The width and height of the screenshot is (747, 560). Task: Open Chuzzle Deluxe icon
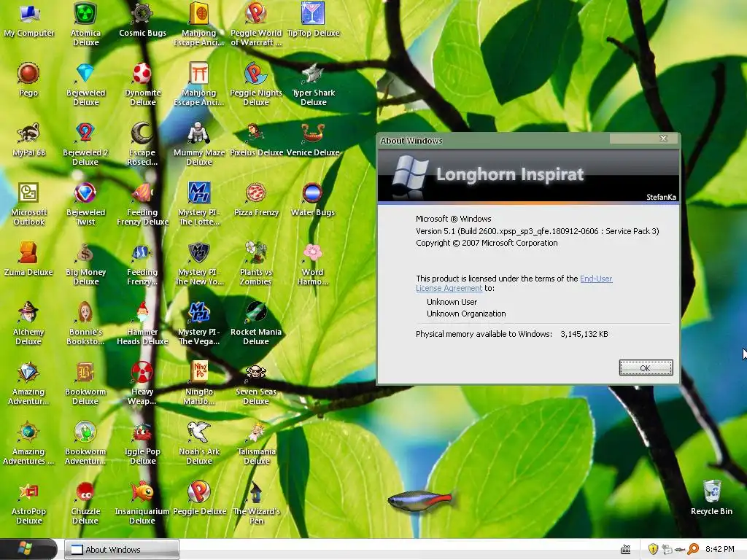[x=85, y=503]
